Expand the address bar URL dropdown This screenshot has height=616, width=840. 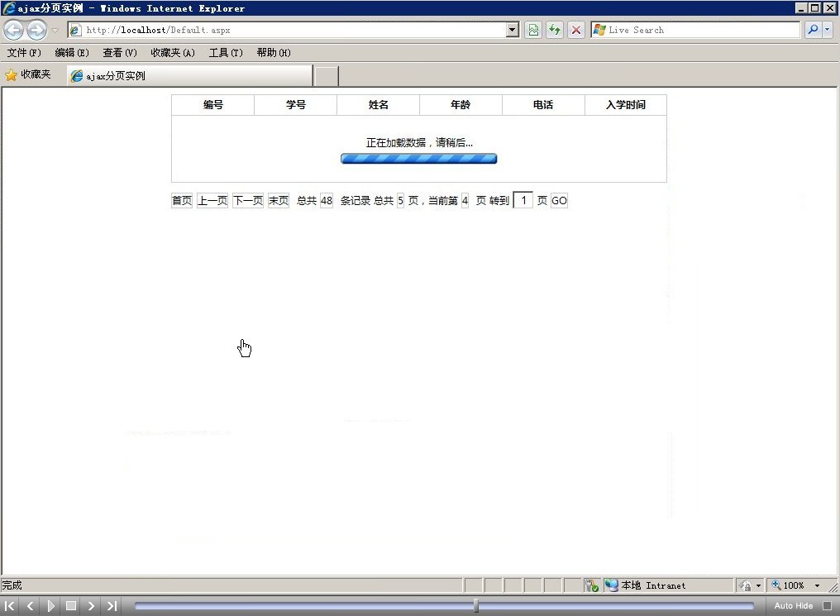pyautogui.click(x=513, y=31)
